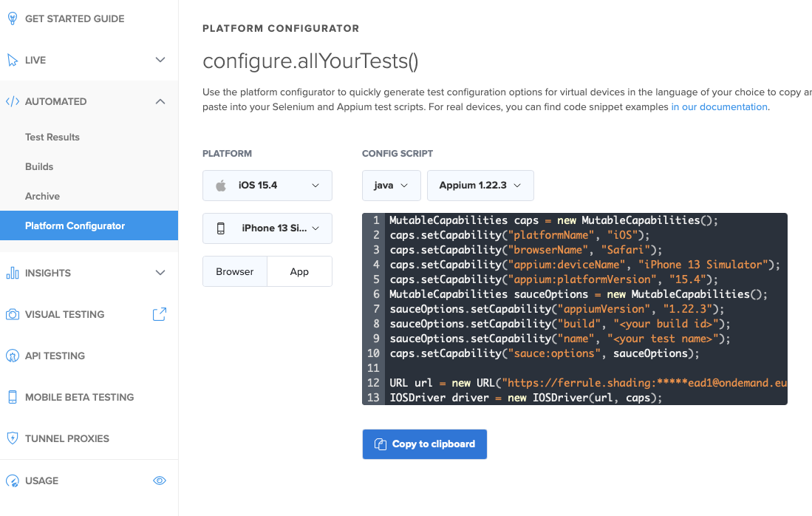Open the Appium 1.22.3 version dropdown

click(480, 186)
